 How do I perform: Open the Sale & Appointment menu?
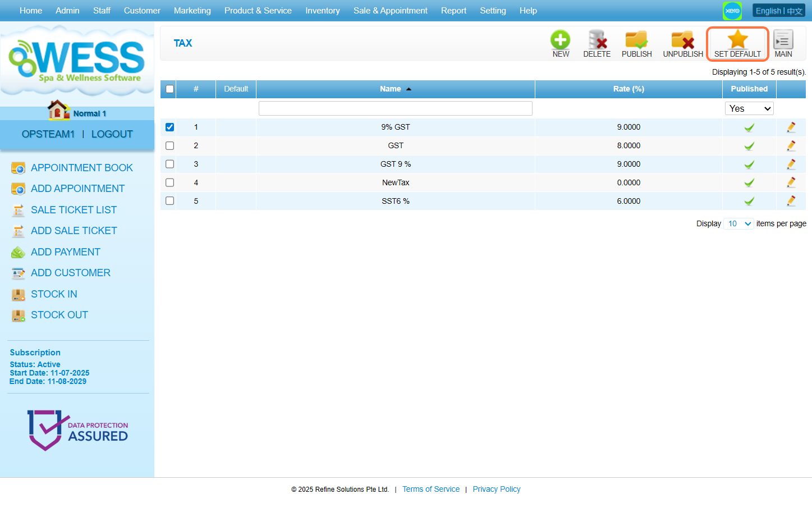tap(390, 11)
